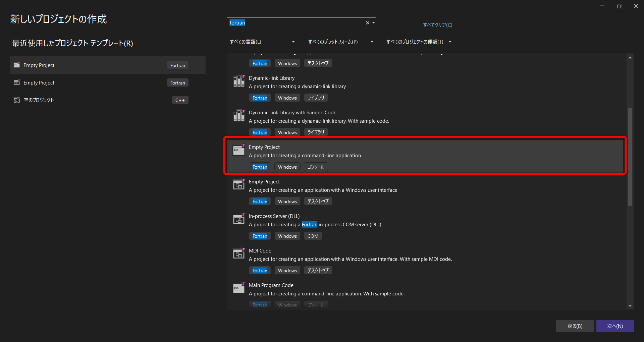Click the Dynamic-link Library template icon
644x342 pixels.
239,81
